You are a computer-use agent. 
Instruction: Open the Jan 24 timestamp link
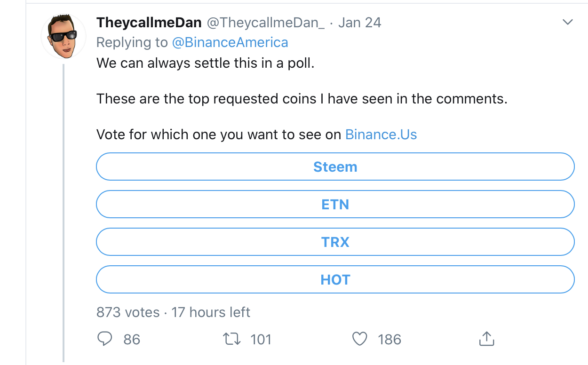[x=360, y=23]
